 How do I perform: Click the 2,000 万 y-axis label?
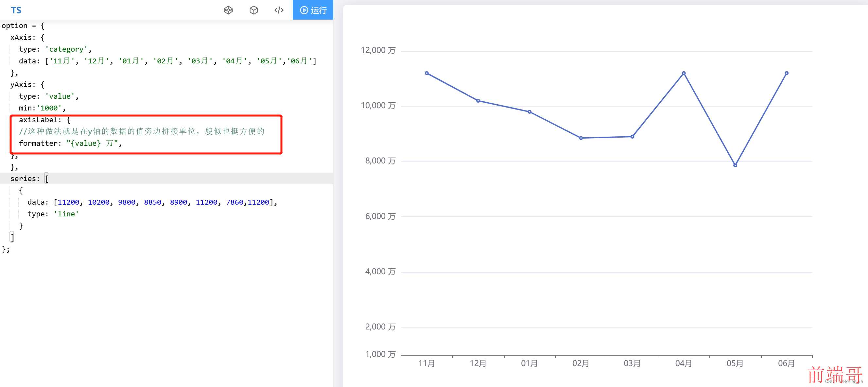pos(380,327)
